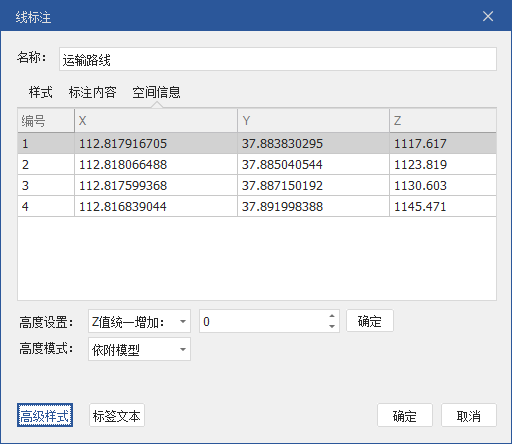Screen dimensions: 512x444
Task: Switch to the 样式 tab
Action: tap(40, 92)
